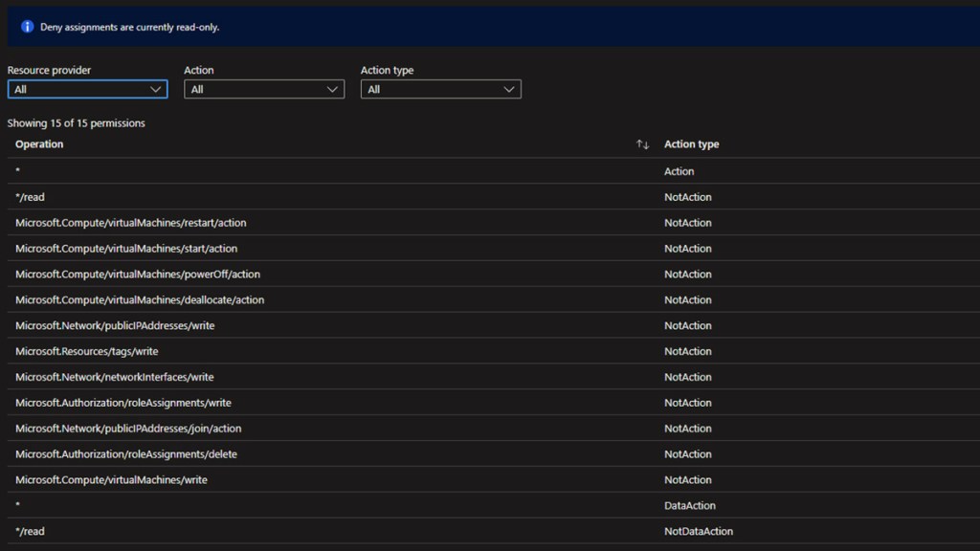Select the Microsoft.Authorization/roleAssignments/delete row
This screenshot has width=980, height=551.
click(494, 454)
